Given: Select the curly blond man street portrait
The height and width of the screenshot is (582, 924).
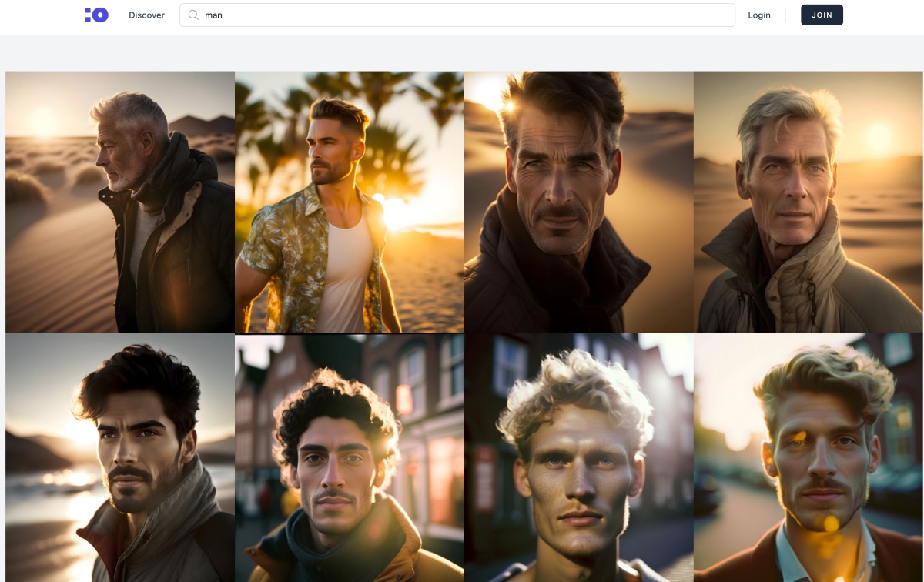Looking at the screenshot, I should coord(578,457).
